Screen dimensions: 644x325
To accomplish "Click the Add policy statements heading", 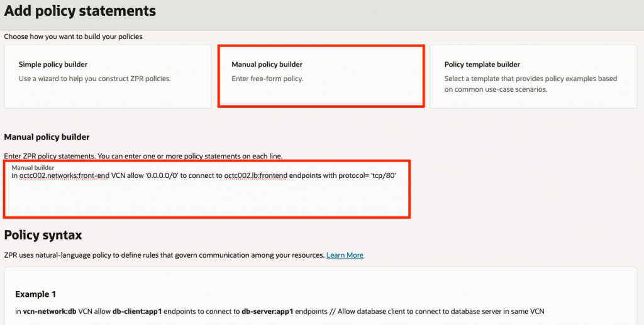I will [x=80, y=11].
